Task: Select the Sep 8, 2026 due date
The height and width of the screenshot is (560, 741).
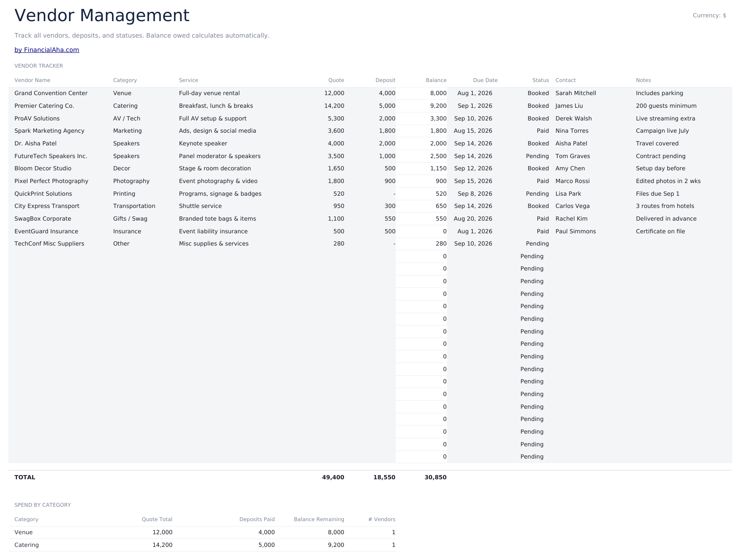Action: [x=475, y=194]
